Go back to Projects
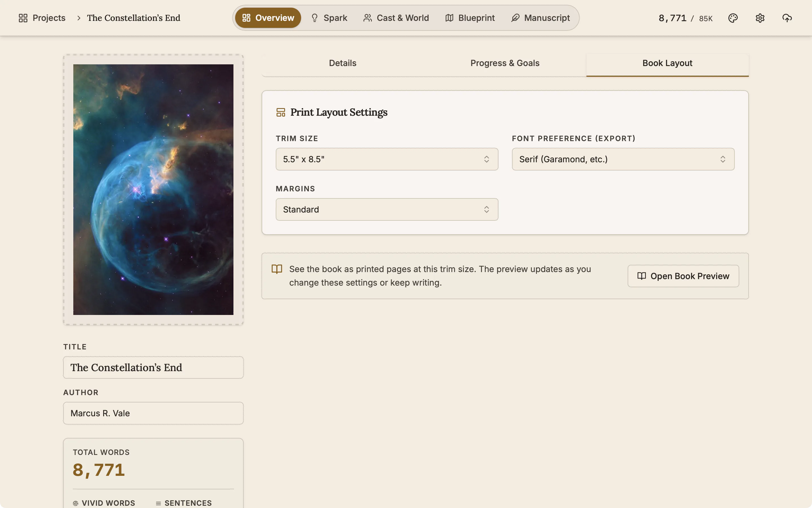Viewport: 812px width, 508px height. [42, 18]
